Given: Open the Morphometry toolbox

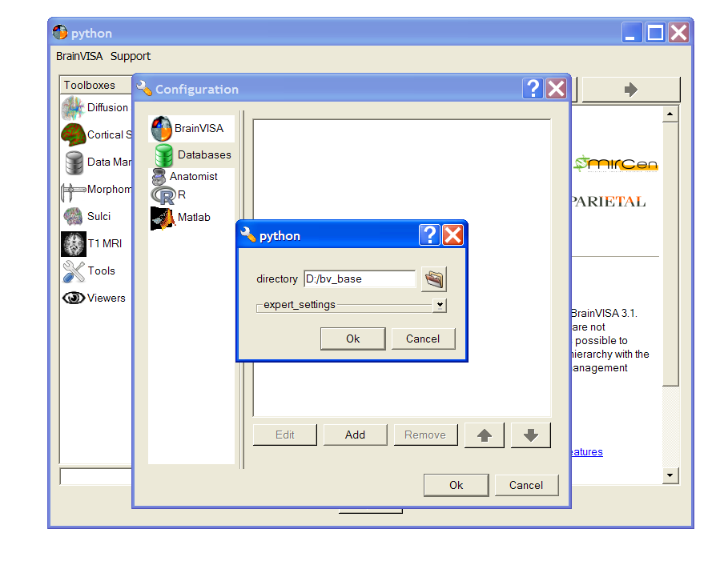Looking at the screenshot, I should click(x=73, y=189).
